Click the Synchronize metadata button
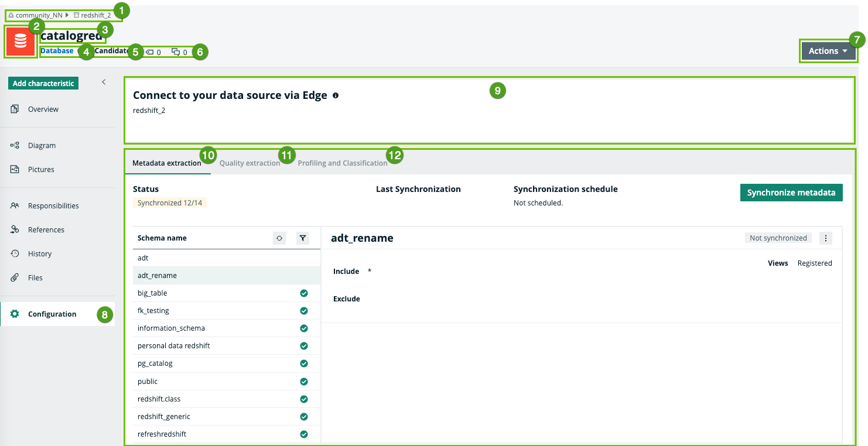The height and width of the screenshot is (446, 868). point(791,193)
